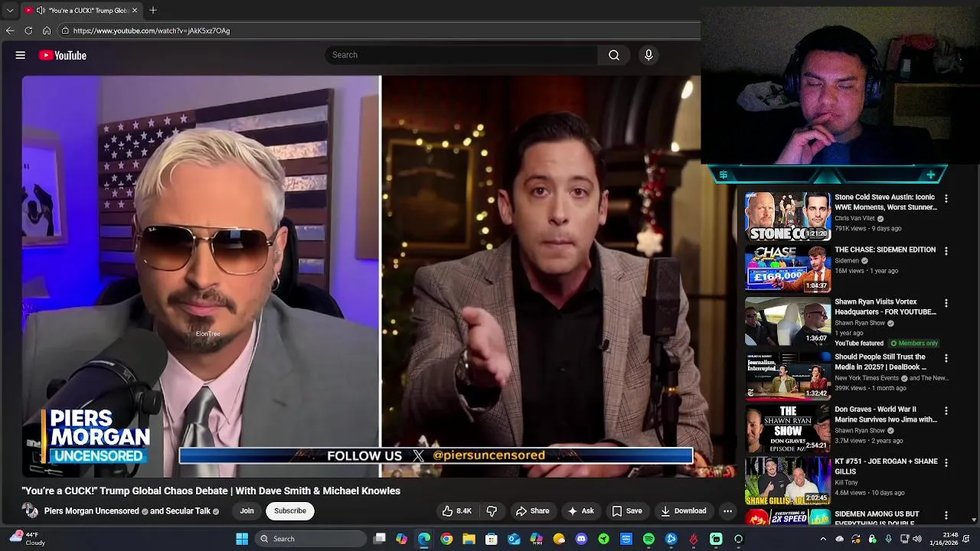Open more actions three-dot menu under video
The height and width of the screenshot is (551, 980).
727,511
